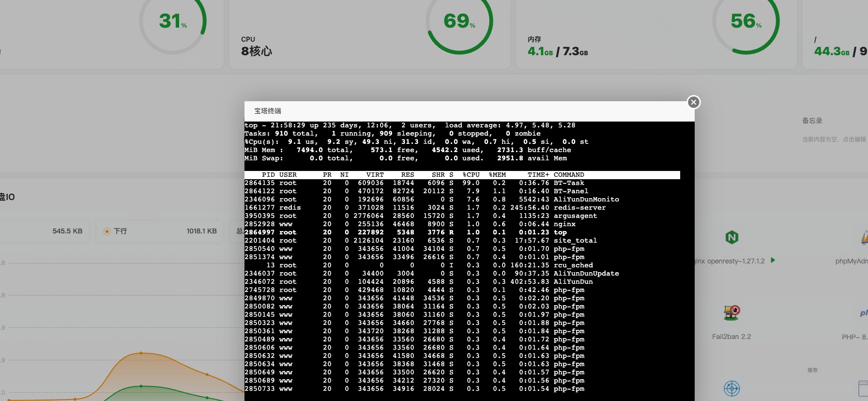The height and width of the screenshot is (401, 868).
Task: Click the load average line in top
Action: (410, 125)
